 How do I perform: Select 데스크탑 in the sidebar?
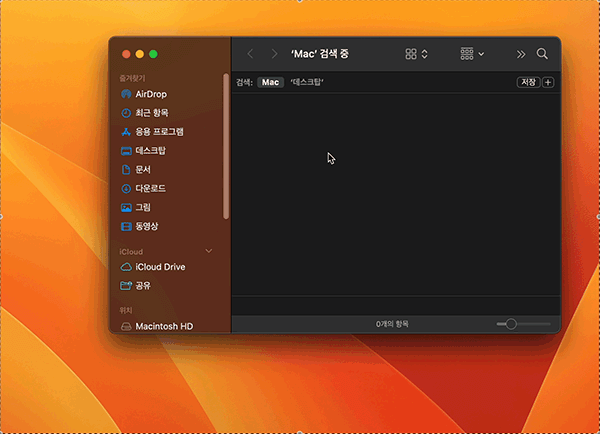pyautogui.click(x=143, y=151)
